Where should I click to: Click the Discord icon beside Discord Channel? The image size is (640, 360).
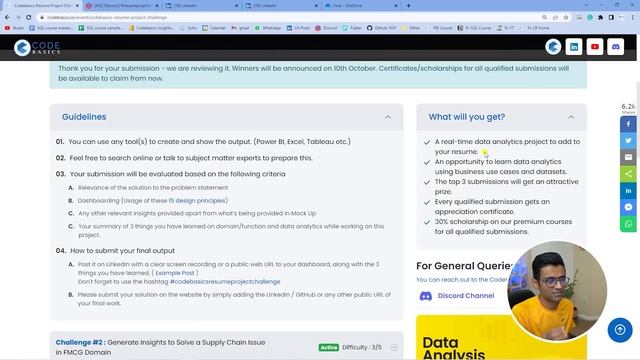tap(426, 296)
